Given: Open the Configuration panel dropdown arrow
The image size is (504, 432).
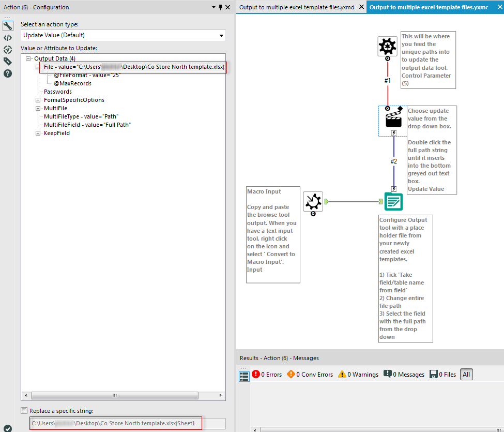Looking at the screenshot, I should click(x=214, y=7).
